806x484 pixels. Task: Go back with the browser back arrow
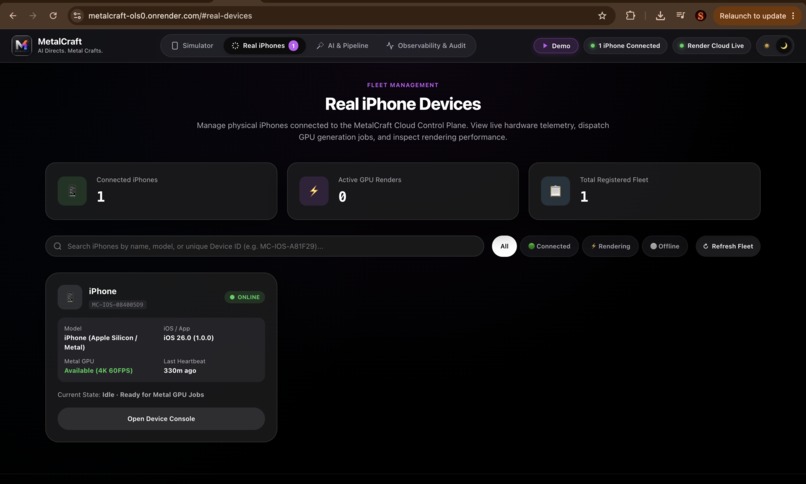pos(13,16)
